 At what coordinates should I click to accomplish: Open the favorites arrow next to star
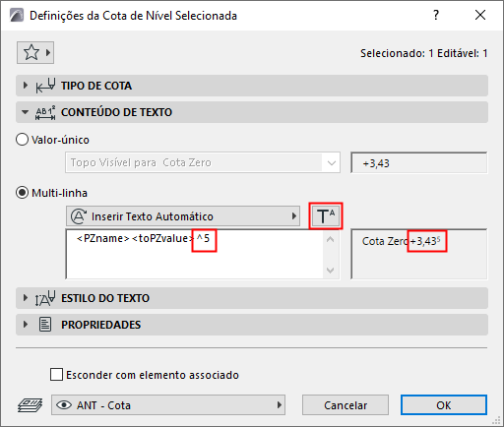48,52
